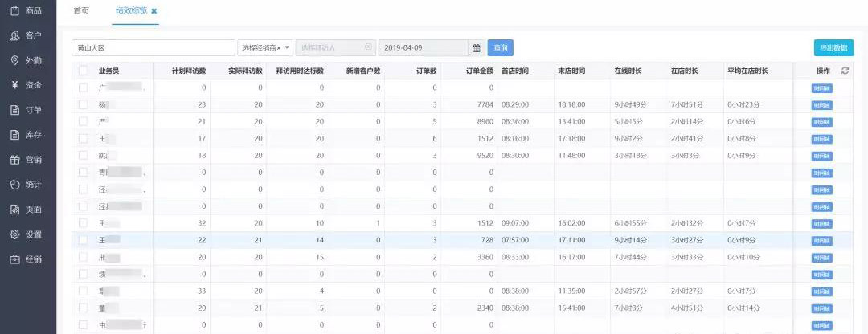Open the 营销 section in sidebar

point(27,160)
